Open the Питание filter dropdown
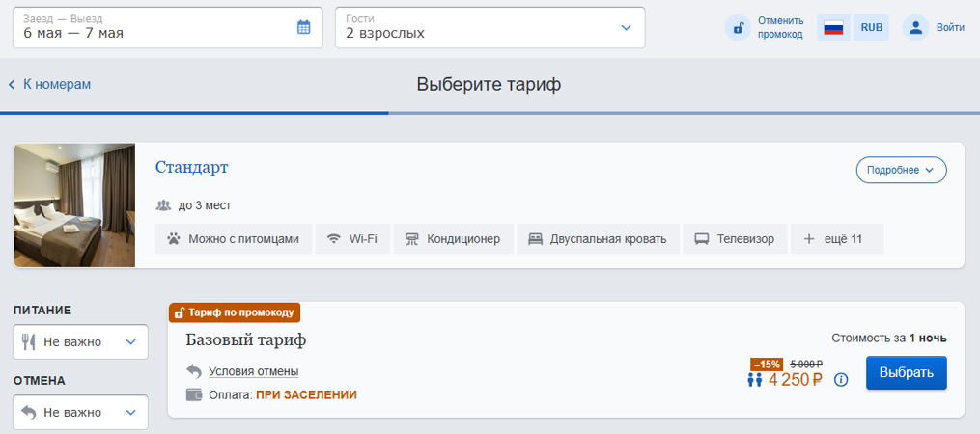The height and width of the screenshot is (434, 980). pos(80,341)
